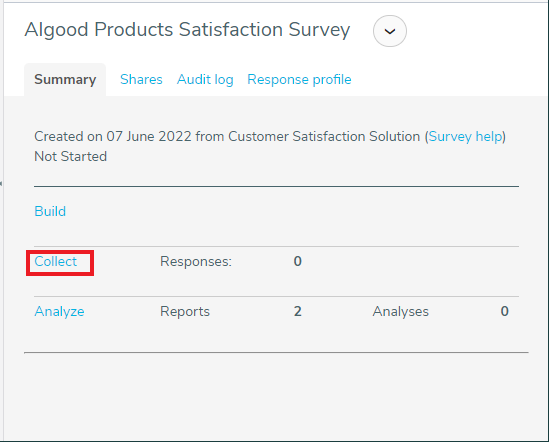Image resolution: width=549 pixels, height=442 pixels.
Task: Open the Audit log tab
Action: point(205,80)
